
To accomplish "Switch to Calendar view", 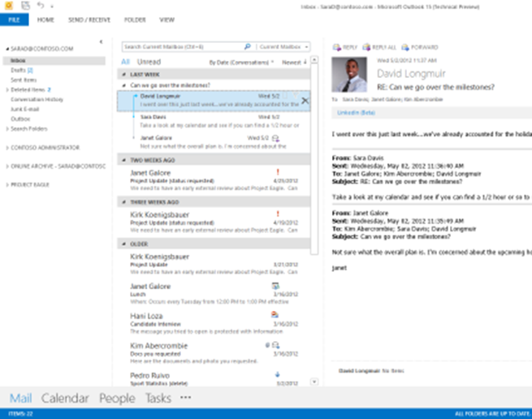I will (x=65, y=398).
